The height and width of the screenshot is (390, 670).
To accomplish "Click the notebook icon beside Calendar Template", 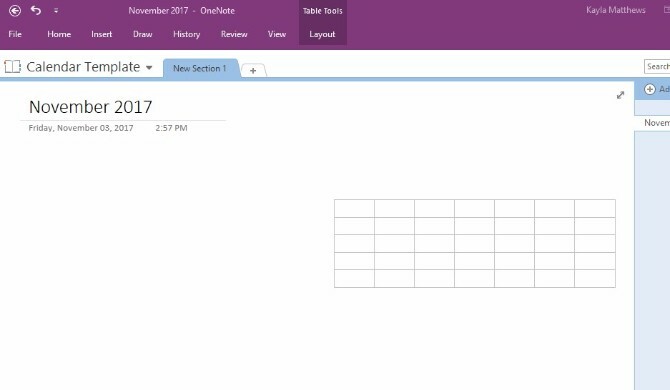I will (x=12, y=67).
